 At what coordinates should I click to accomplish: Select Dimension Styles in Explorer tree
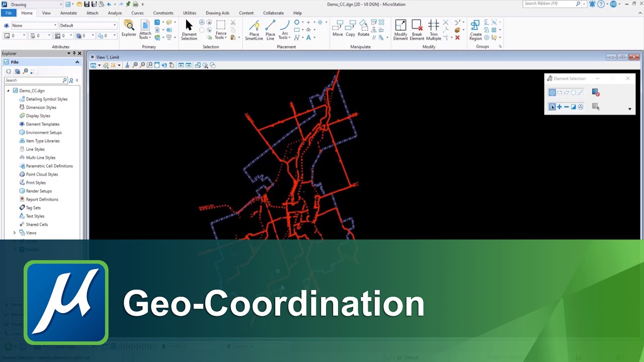41,108
